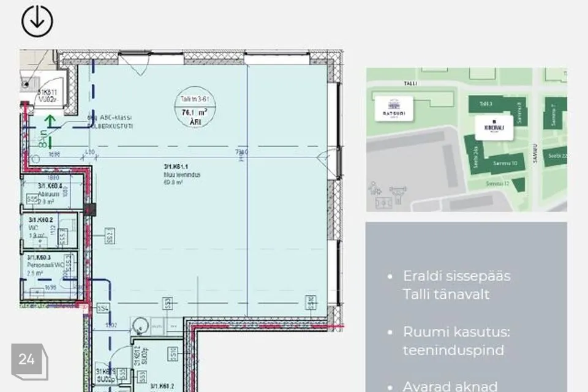Screen dimensions: 588x392
Task: Click the SS3 marker near the bottom wall
Action: 167,303
